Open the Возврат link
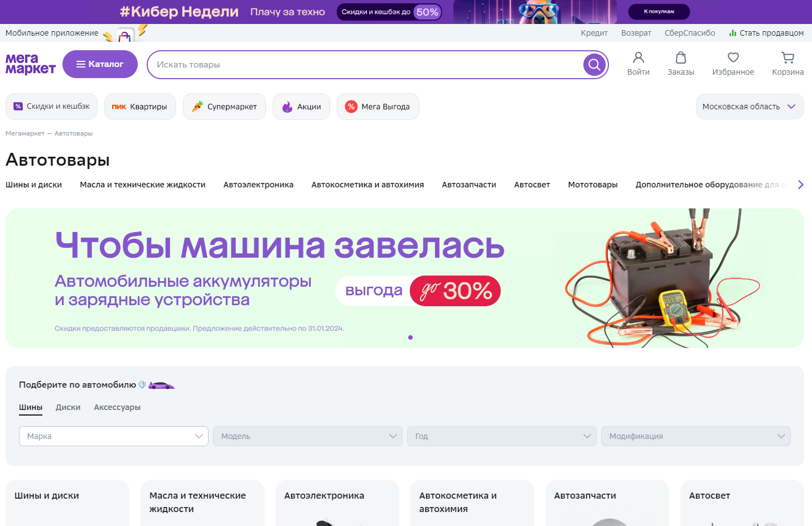The height and width of the screenshot is (526, 812). 636,33
